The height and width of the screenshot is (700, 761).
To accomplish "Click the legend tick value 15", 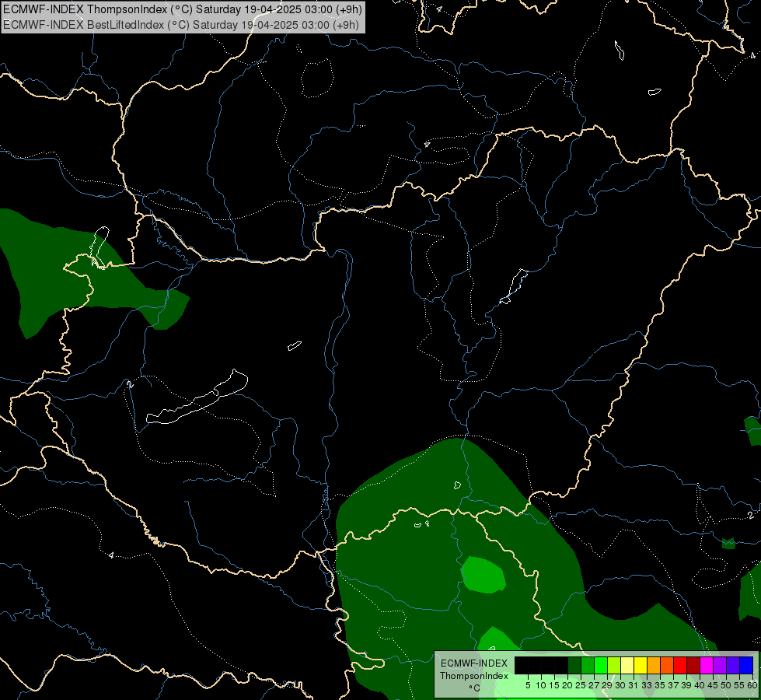I will pyautogui.click(x=555, y=685).
